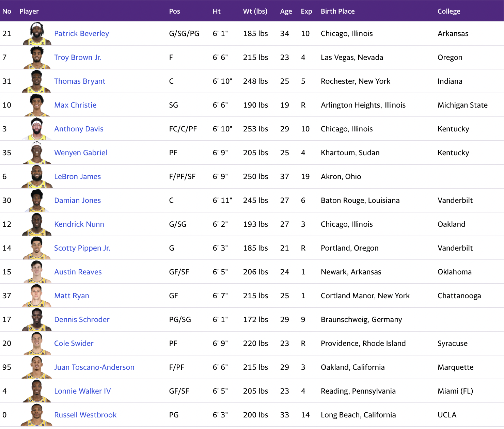
Task: Select the "F/PF/SF" position cell
Action: [x=182, y=176]
